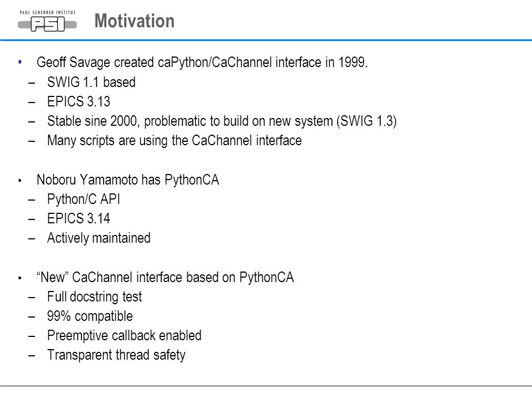Screen dimensions: 532x399
Task: Select the Full docstring test item
Action: click(94, 297)
